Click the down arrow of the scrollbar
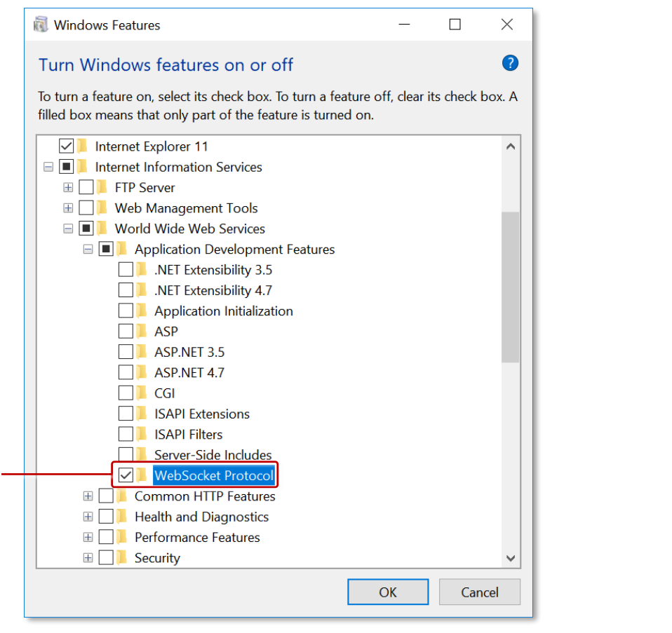The height and width of the screenshot is (633, 672). (x=511, y=557)
